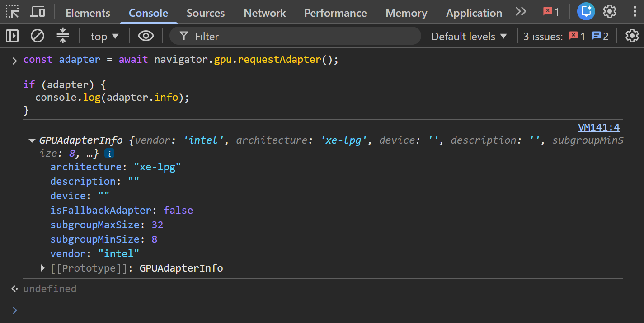Show the console sidebar panel icon
The width and height of the screenshot is (644, 323).
tap(12, 36)
